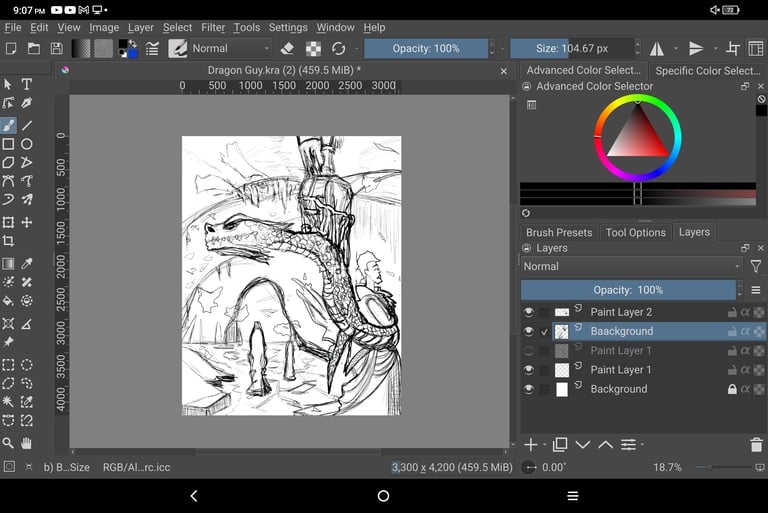Enable eraser mode in the top toolbar
Screen dimensions: 768x513
(287, 48)
